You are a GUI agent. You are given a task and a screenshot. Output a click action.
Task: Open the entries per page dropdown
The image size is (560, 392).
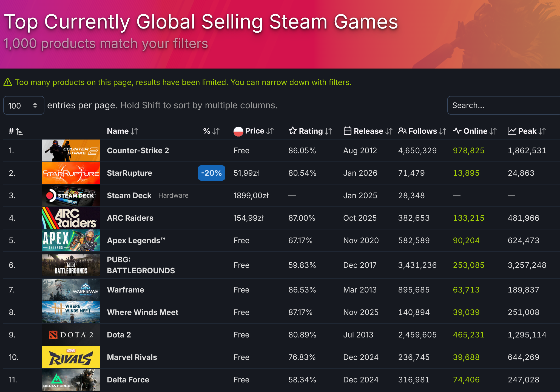(24, 105)
